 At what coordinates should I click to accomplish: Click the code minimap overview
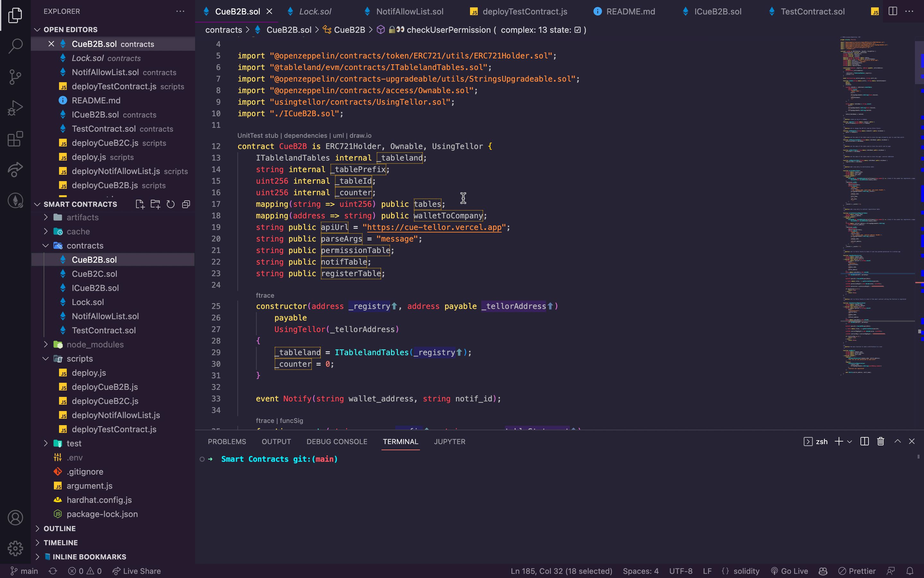(x=877, y=206)
